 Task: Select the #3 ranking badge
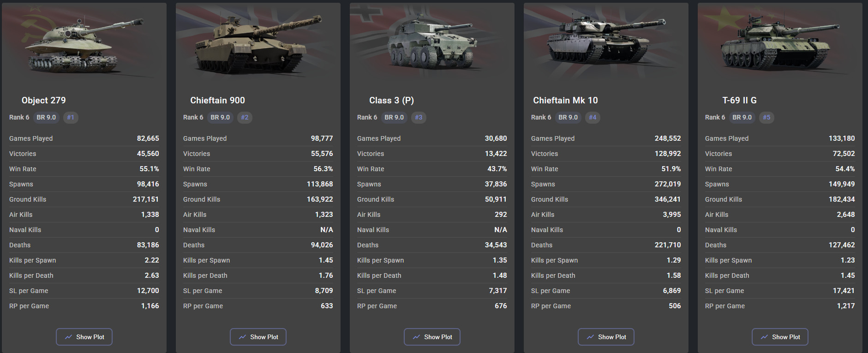click(x=419, y=117)
